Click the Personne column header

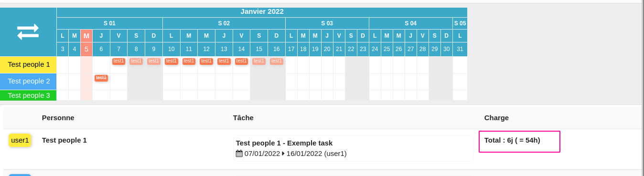(58, 118)
